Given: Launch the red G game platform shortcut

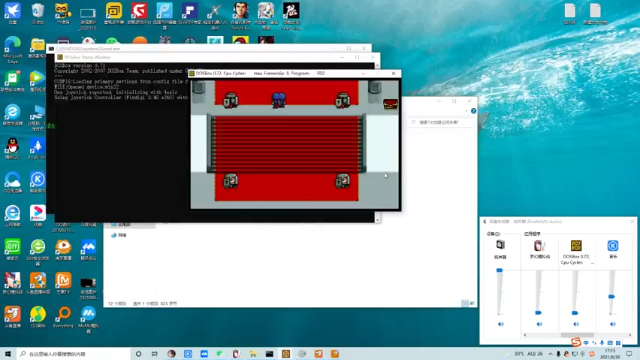Looking at the screenshot, I should coord(139,11).
